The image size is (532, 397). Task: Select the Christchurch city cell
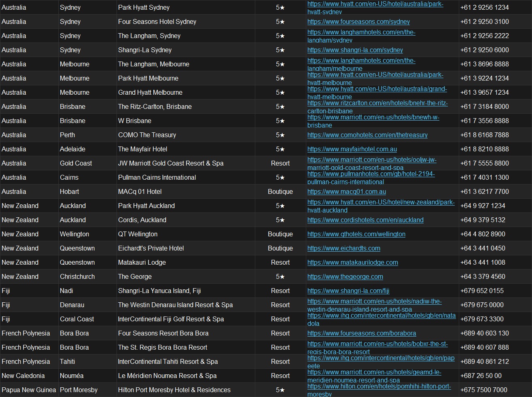pyautogui.click(x=87, y=276)
